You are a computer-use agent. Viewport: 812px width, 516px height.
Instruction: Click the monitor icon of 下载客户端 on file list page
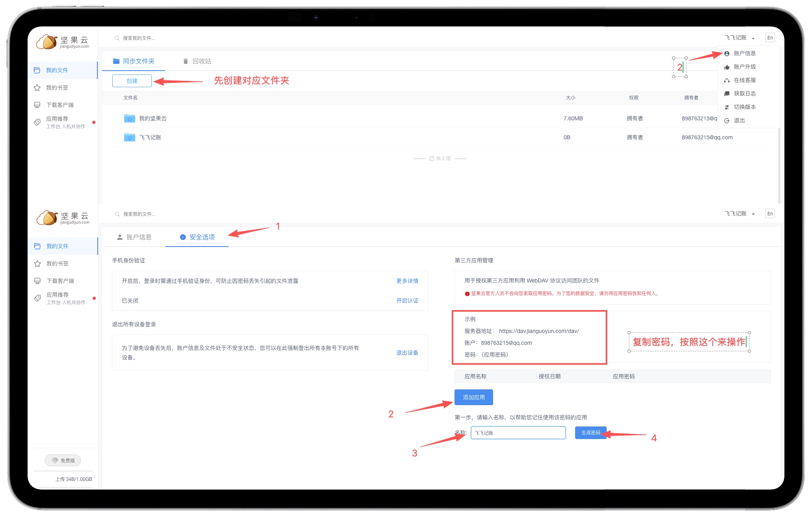click(37, 105)
